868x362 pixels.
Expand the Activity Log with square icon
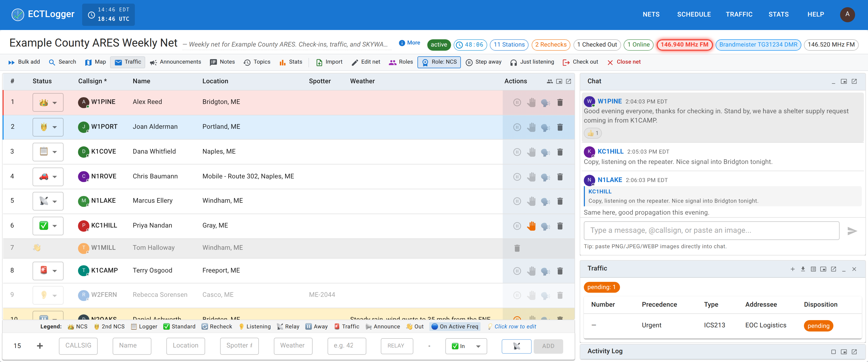[833, 352]
